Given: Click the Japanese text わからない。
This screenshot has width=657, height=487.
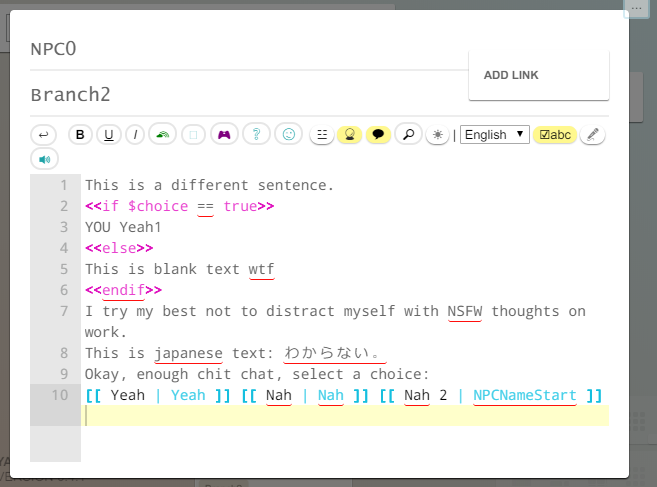Looking at the screenshot, I should point(333,353).
